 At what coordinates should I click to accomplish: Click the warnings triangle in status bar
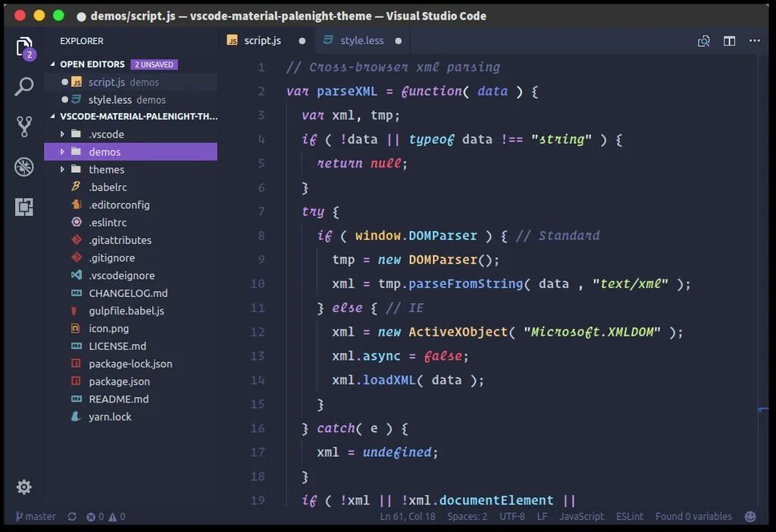(113, 517)
